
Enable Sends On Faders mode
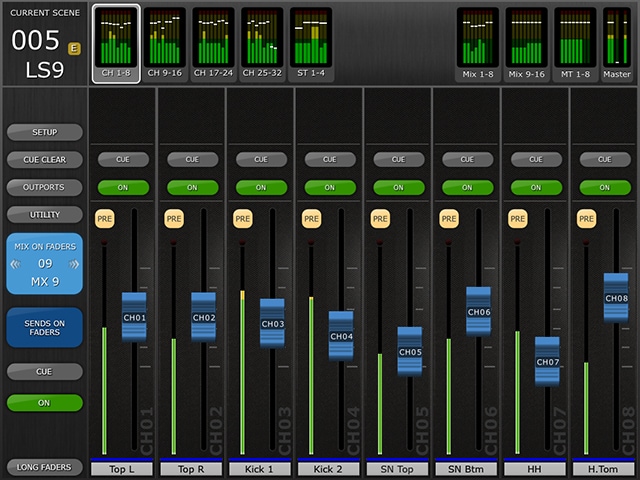tap(44, 328)
